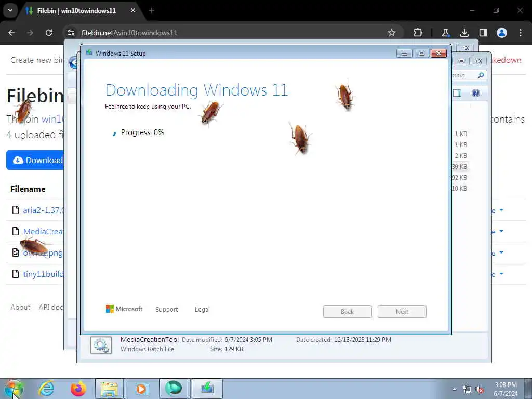This screenshot has width=532, height=399.
Task: Select the Filebin win10towindows11 tab
Action: 76,11
